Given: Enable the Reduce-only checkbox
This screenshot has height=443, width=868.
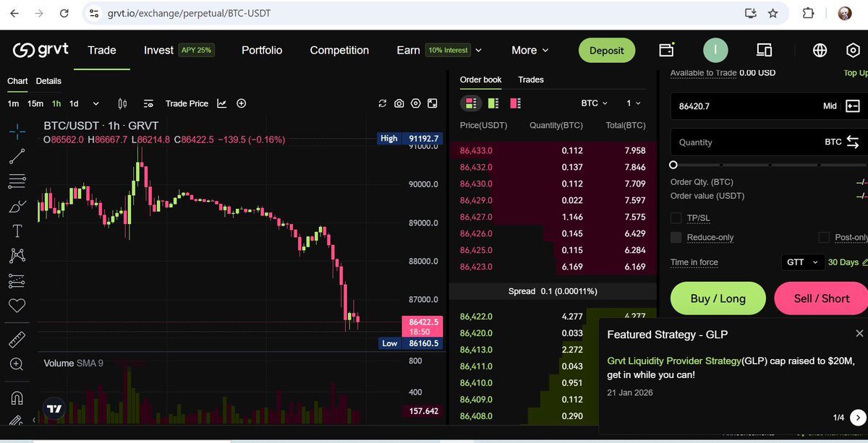Looking at the screenshot, I should 676,237.
